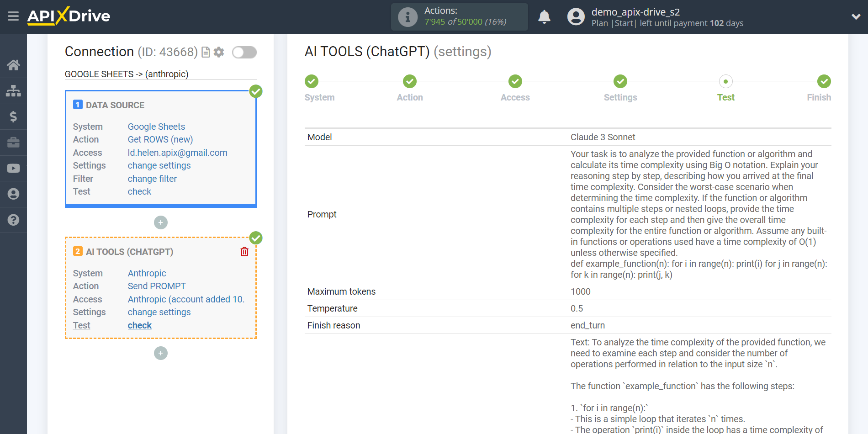The height and width of the screenshot is (434, 868).
Task: Go to Access step
Action: tap(515, 97)
